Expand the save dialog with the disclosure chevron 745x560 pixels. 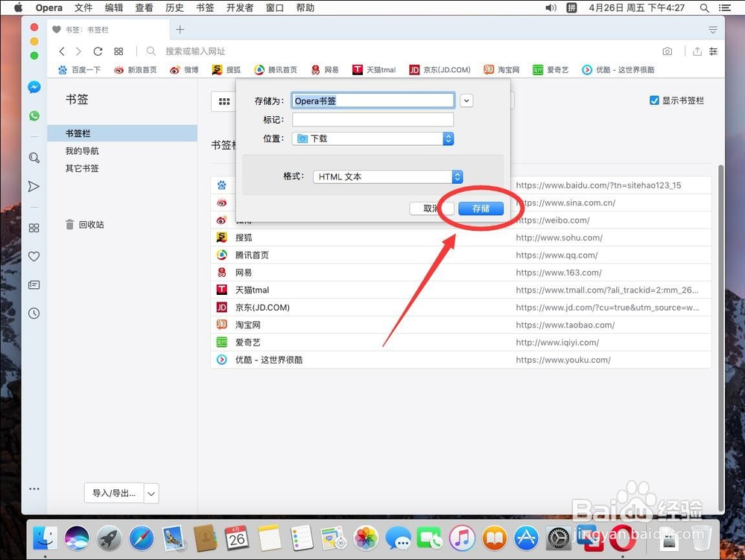tap(468, 100)
